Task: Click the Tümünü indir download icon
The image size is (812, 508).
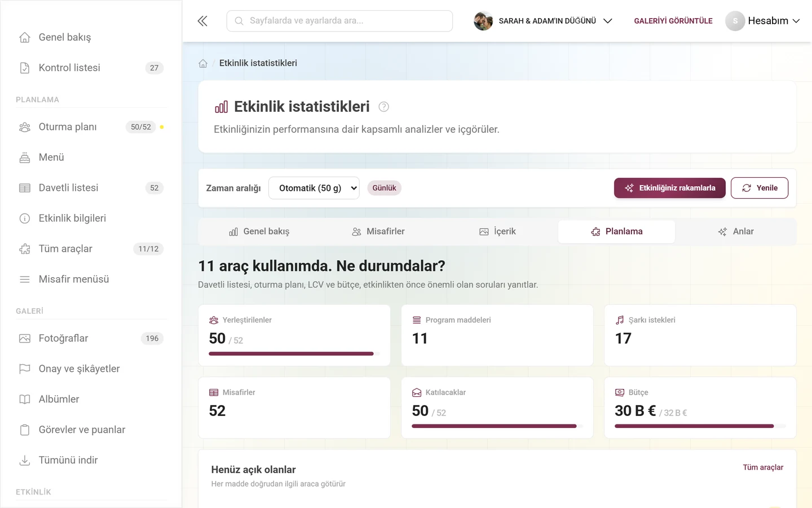Action: (25, 461)
